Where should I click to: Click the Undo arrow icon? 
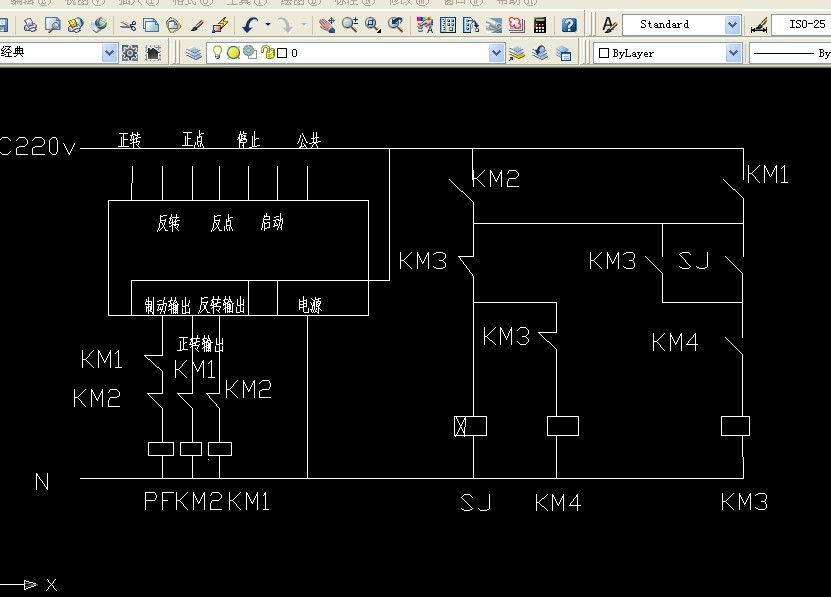[x=249, y=25]
